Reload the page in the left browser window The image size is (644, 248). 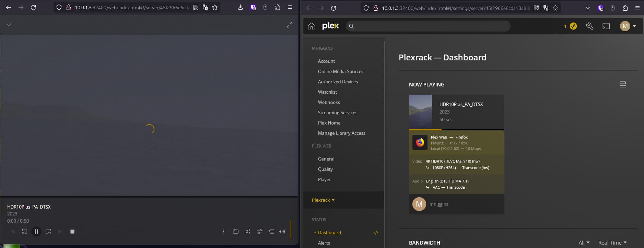click(x=33, y=7)
